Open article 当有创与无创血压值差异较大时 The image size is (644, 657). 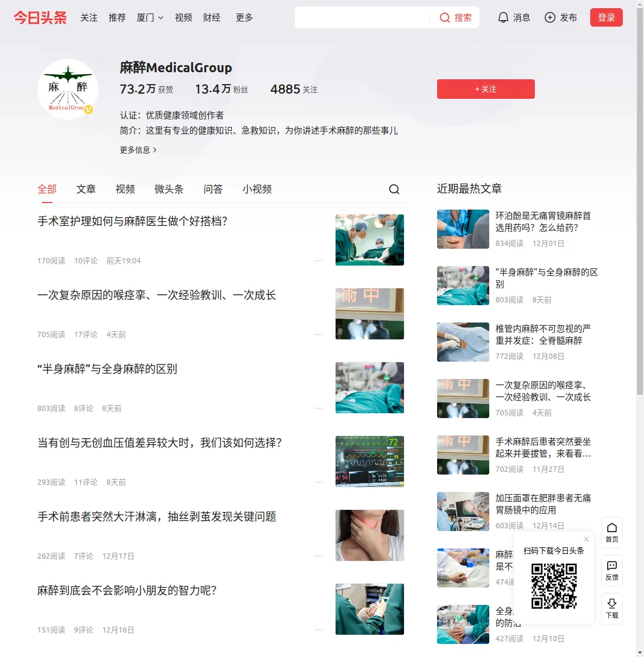(160, 443)
